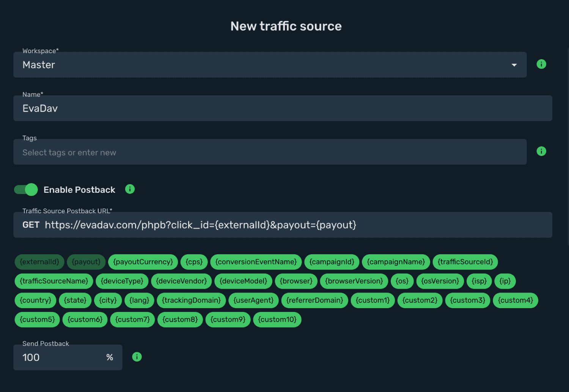Click the Tags info icon

click(541, 151)
